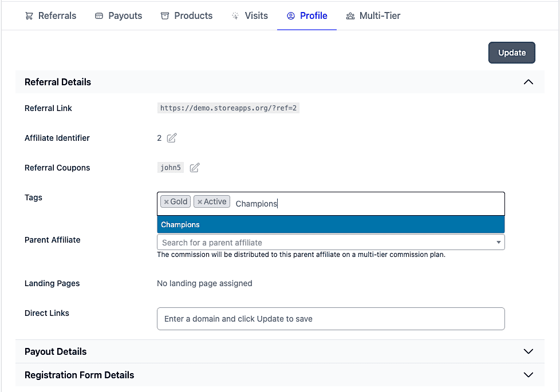
Task: Click the Profile user icon
Action: pos(291,15)
